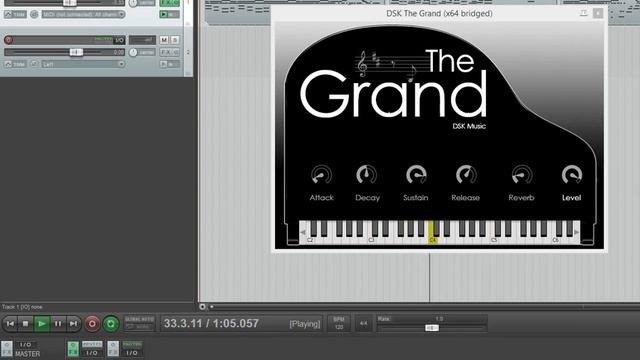Click the 'Track 1 [IO] none' status text
Screen dimensions: 640x360
22,307
